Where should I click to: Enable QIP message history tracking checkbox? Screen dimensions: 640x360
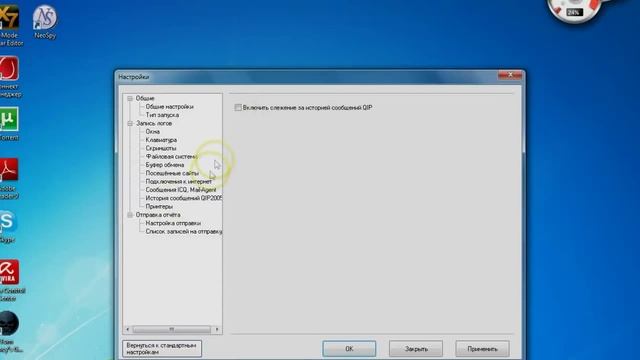[x=238, y=107]
